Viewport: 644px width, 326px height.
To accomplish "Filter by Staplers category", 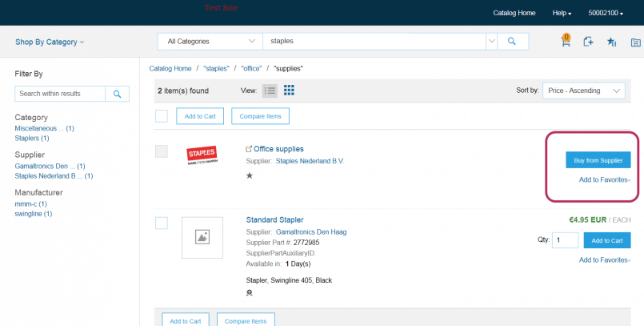I will 32,138.
